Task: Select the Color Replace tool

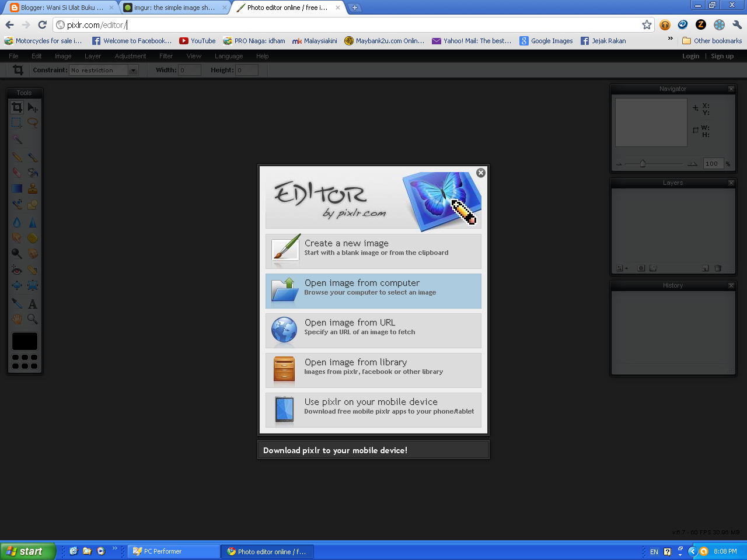Action: [x=17, y=204]
